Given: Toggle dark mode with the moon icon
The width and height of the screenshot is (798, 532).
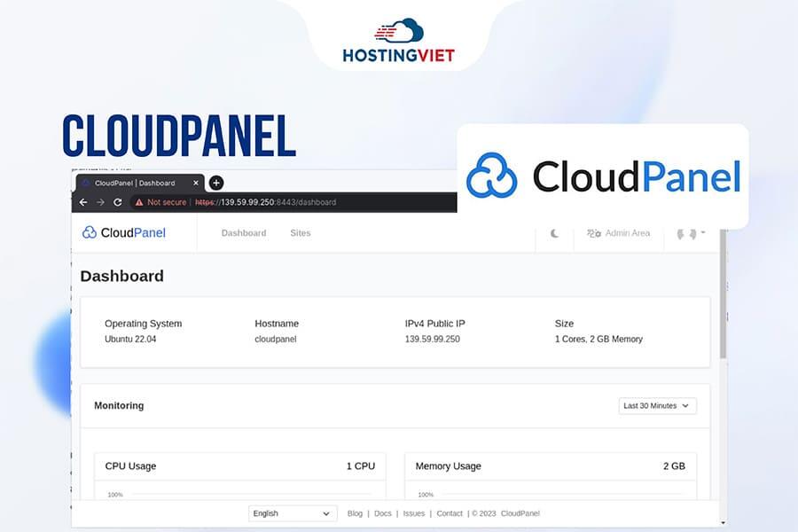Looking at the screenshot, I should tap(554, 233).
